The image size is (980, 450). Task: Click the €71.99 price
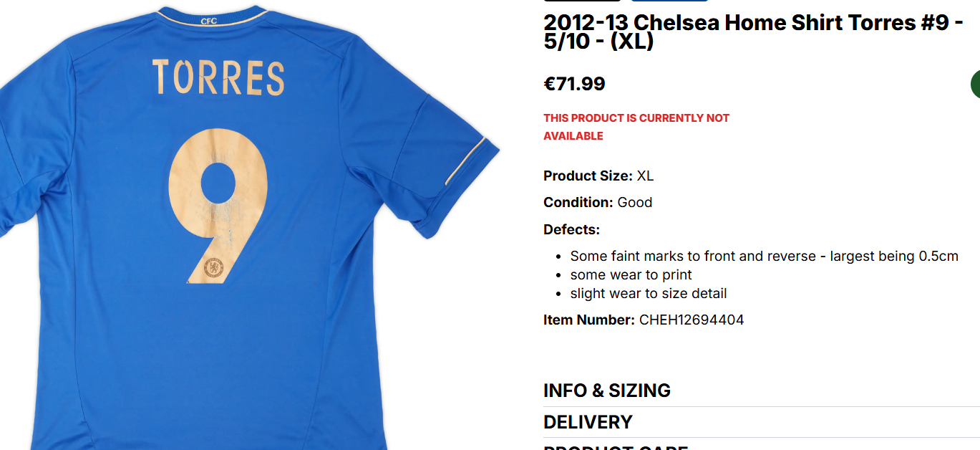[x=574, y=84]
